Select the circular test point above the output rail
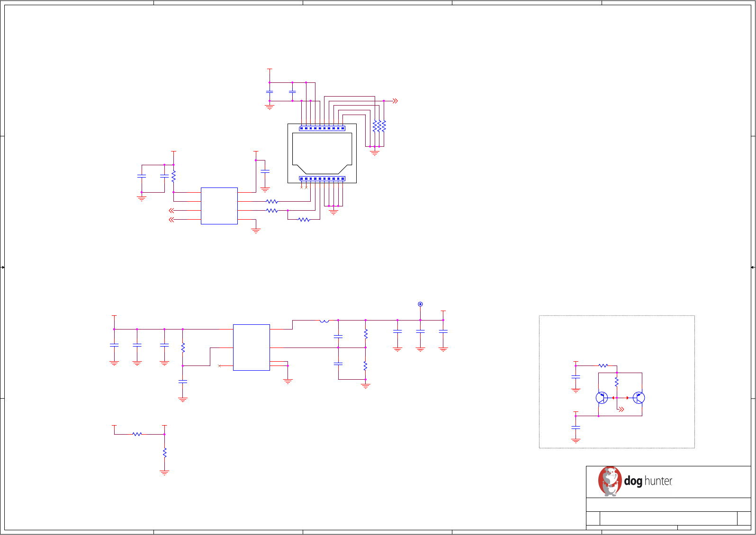The width and height of the screenshot is (756, 535). pos(420,304)
